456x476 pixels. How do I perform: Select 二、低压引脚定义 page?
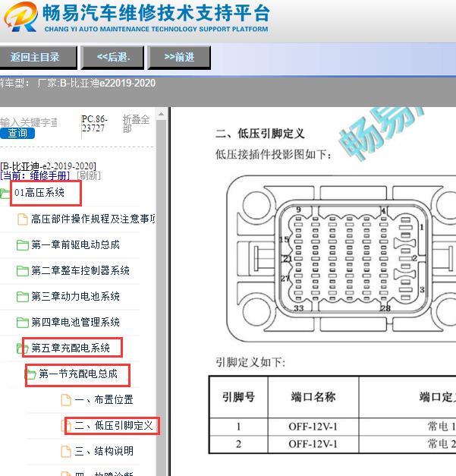pos(114,425)
